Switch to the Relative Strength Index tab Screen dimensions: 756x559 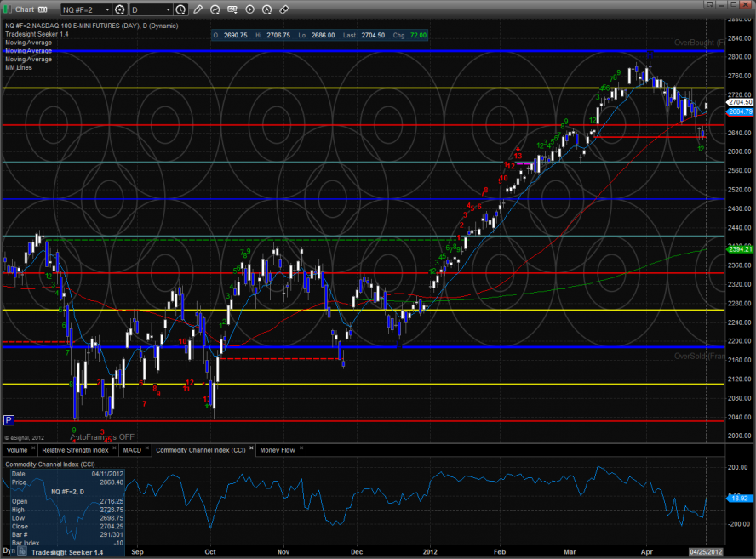pos(75,449)
